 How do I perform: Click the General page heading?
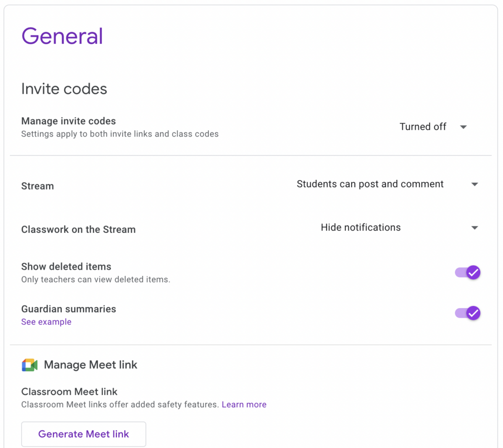click(62, 36)
